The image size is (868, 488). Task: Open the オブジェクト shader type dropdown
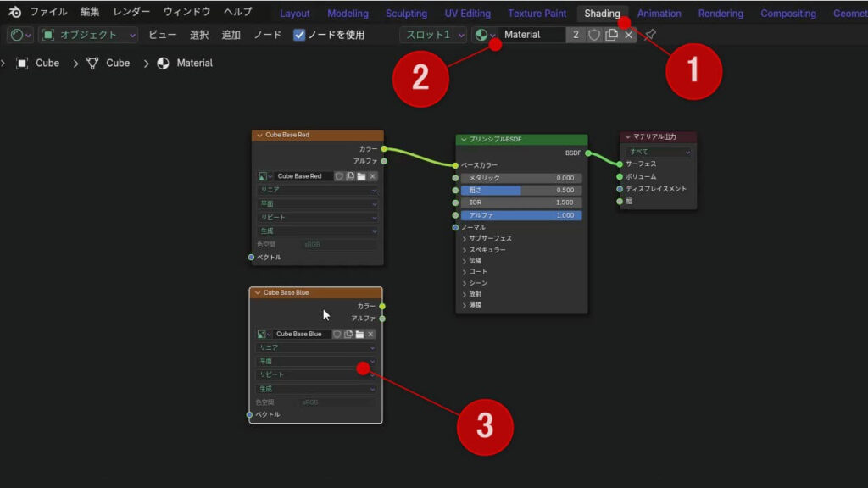(88, 35)
